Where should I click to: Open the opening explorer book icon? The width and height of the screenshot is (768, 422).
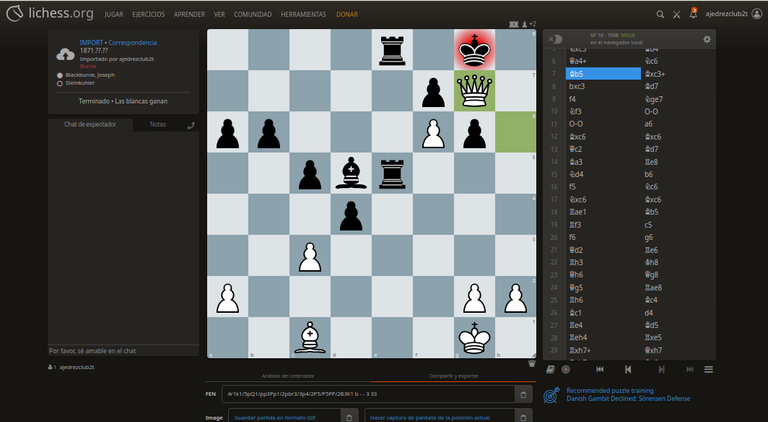[x=550, y=370]
